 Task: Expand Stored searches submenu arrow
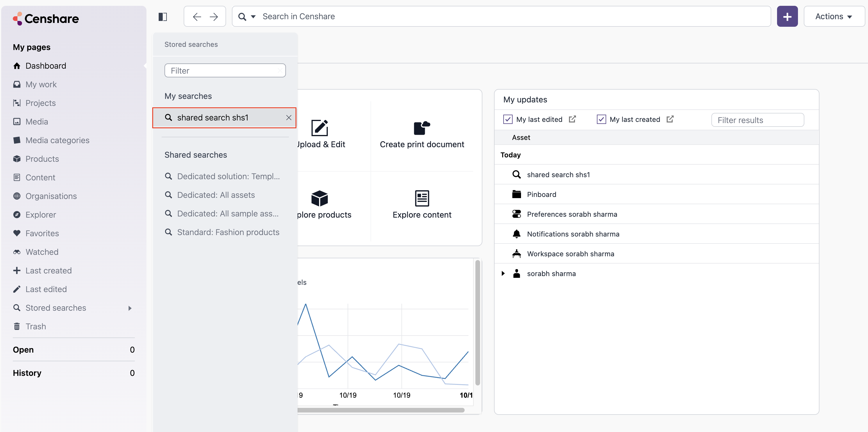pos(130,308)
